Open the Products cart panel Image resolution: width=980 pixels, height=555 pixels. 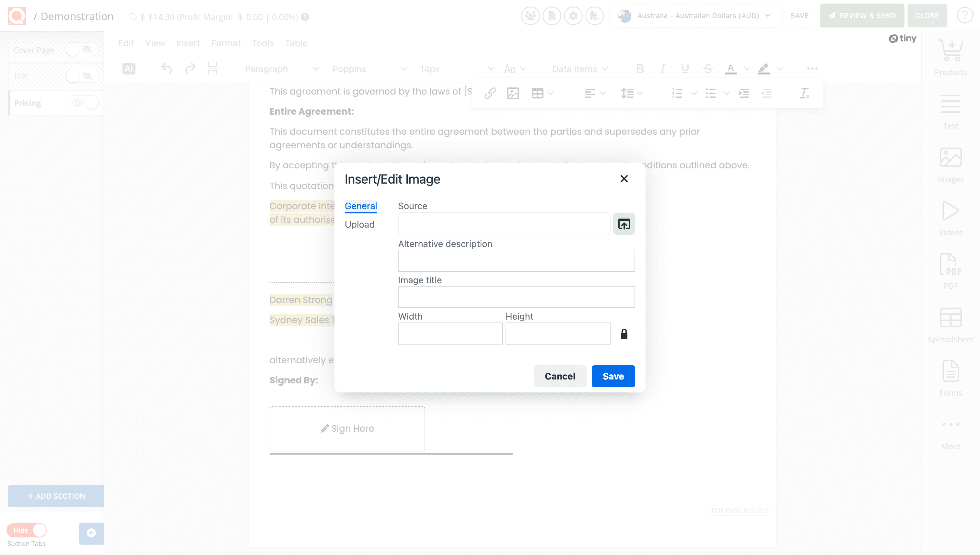coord(950,57)
